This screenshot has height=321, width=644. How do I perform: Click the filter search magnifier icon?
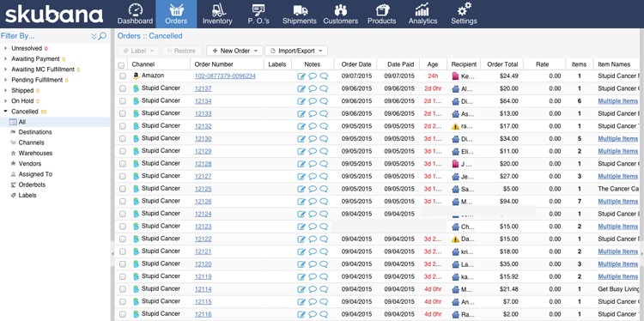102,36
